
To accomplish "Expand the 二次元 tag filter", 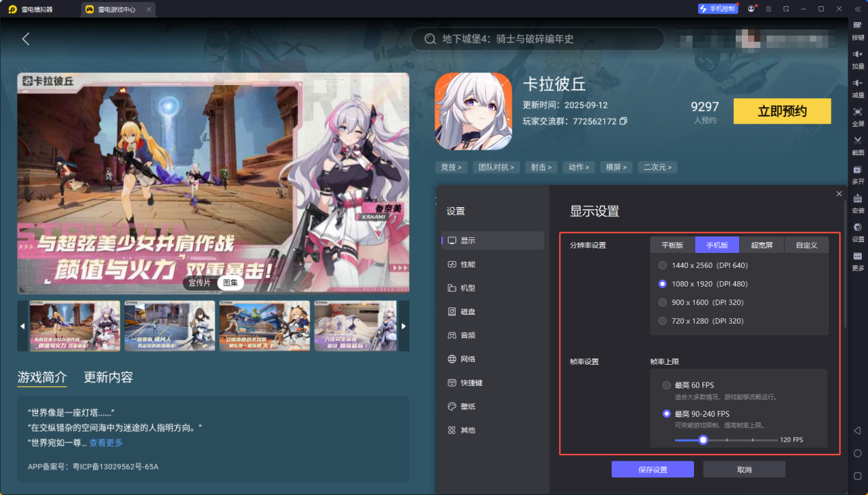I will click(657, 167).
